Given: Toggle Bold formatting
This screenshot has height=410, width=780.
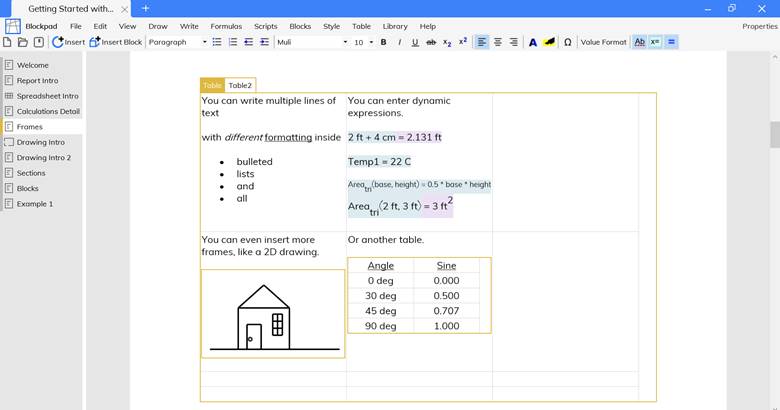Looking at the screenshot, I should tap(384, 42).
